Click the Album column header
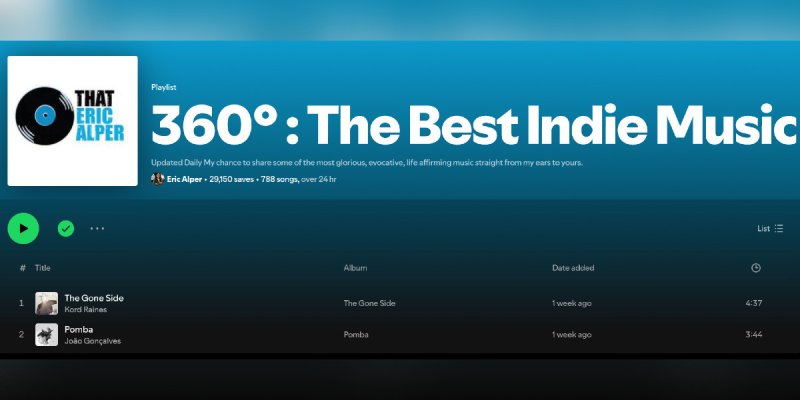Viewport: 800px width, 400px height. (355, 268)
